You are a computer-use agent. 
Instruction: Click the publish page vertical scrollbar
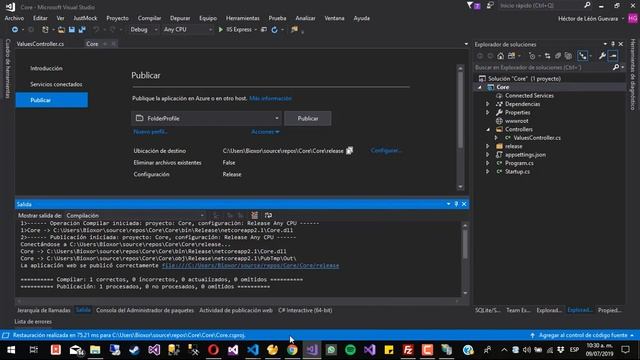pos(460,127)
